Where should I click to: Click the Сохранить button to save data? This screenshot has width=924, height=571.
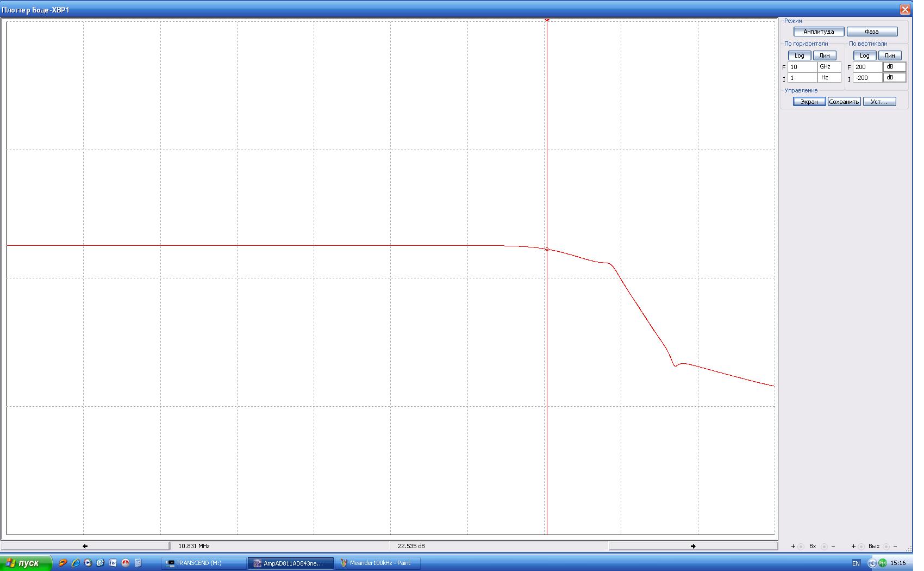(844, 102)
